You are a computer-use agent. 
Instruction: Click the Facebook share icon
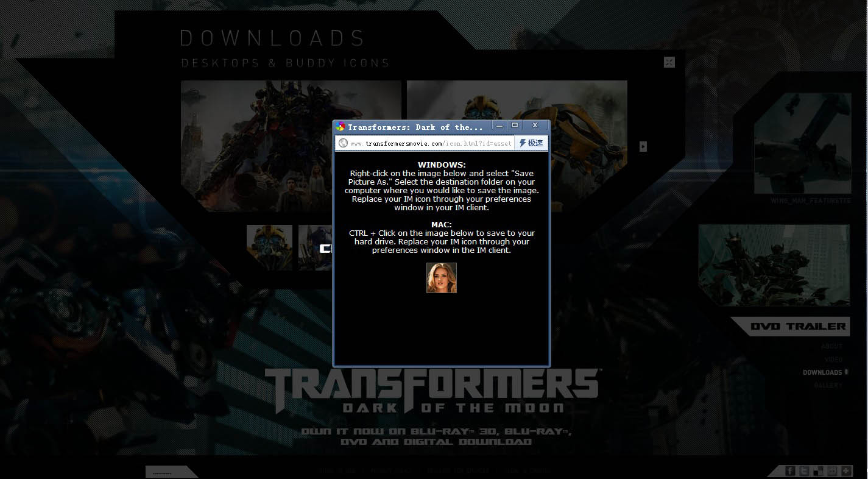tap(790, 470)
